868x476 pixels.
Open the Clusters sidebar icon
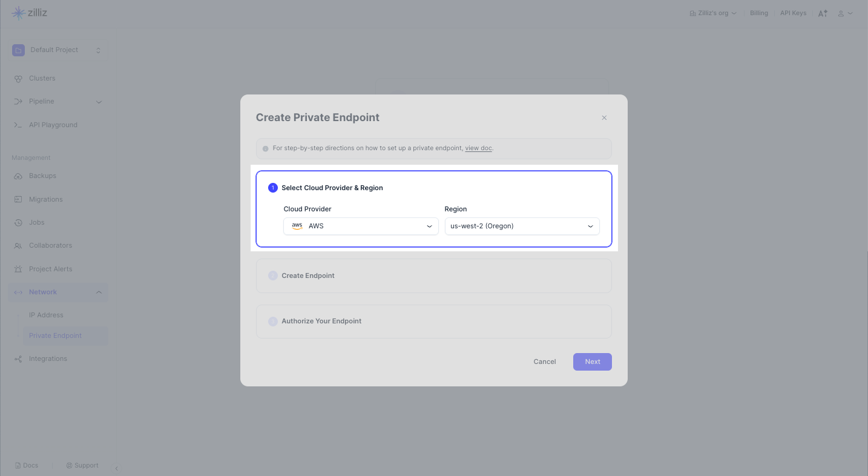click(18, 79)
